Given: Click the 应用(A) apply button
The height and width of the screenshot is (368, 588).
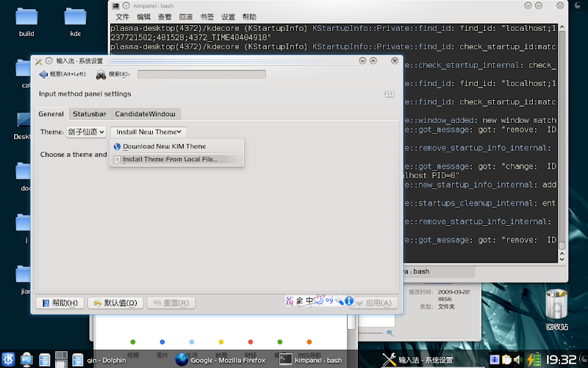Looking at the screenshot, I should [x=374, y=303].
